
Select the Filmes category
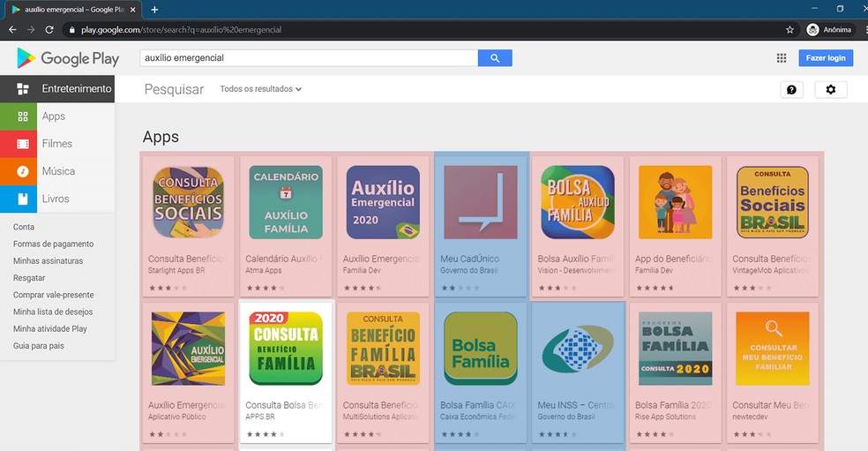coord(57,144)
